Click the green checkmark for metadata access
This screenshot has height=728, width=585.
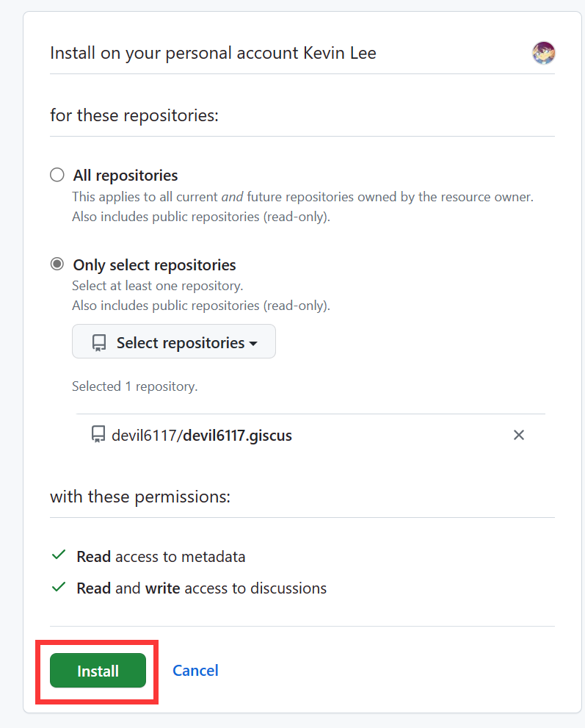click(59, 556)
